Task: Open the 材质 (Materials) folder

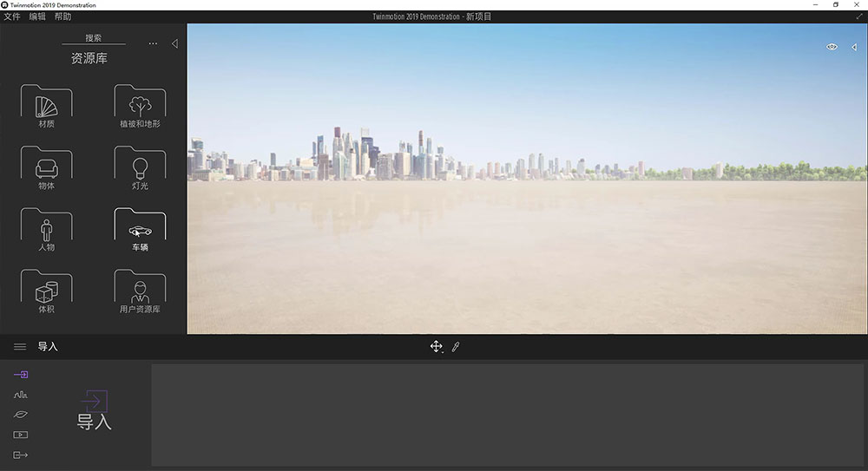Action: click(x=46, y=107)
